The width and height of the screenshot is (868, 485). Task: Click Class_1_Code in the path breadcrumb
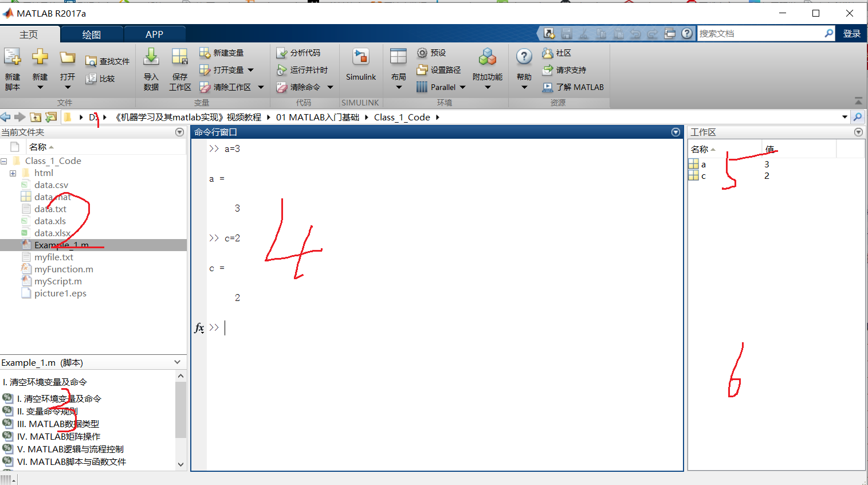coord(402,117)
